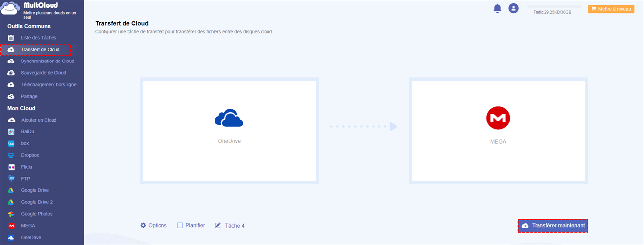
Task: Click the Planifier label
Action: [x=195, y=225]
